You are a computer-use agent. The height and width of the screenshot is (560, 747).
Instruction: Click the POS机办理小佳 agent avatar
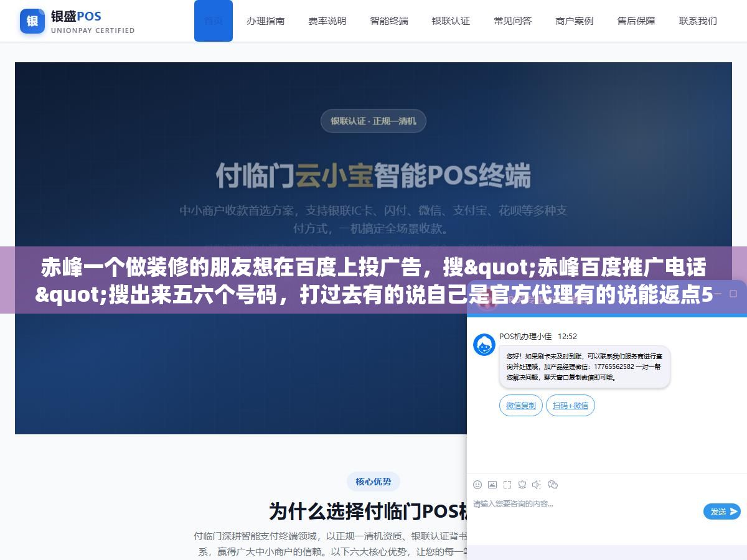click(x=484, y=345)
